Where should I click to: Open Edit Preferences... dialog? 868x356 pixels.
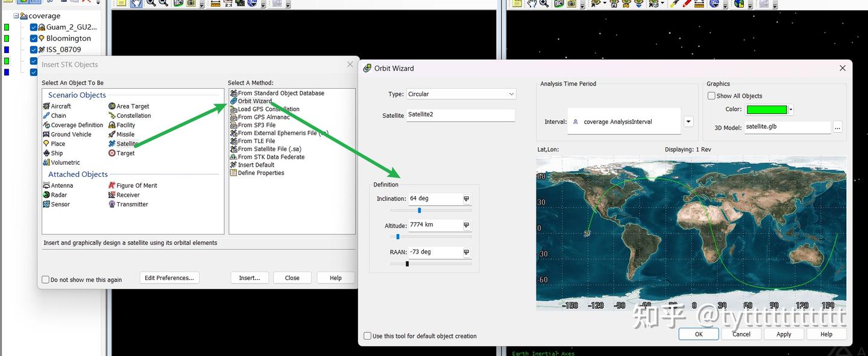(169, 278)
